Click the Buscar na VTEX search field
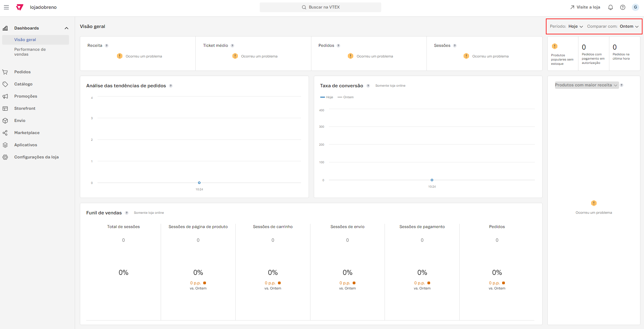 click(320, 7)
